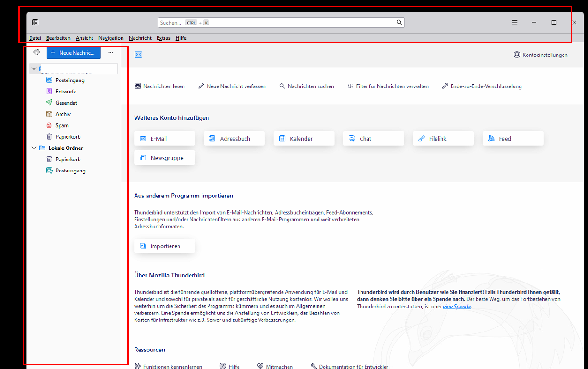Screen dimensions: 588x369
Task: Collapse the mail account folder tree
Action: point(34,68)
